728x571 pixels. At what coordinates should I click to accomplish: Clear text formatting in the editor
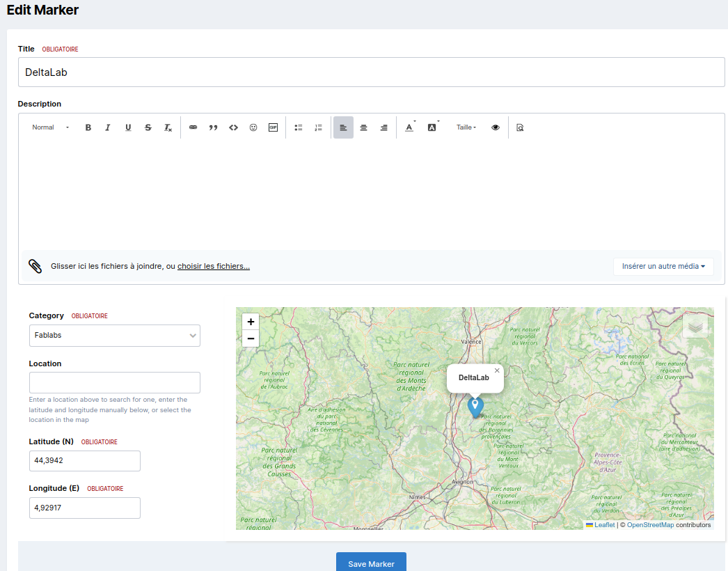168,127
